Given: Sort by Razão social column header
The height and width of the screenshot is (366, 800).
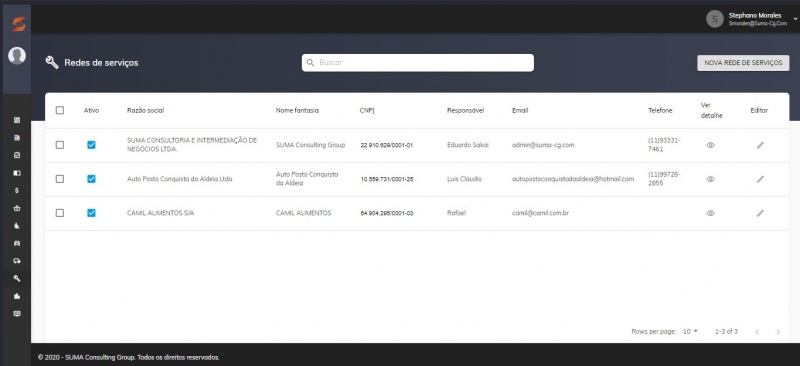Looking at the screenshot, I should [x=145, y=111].
